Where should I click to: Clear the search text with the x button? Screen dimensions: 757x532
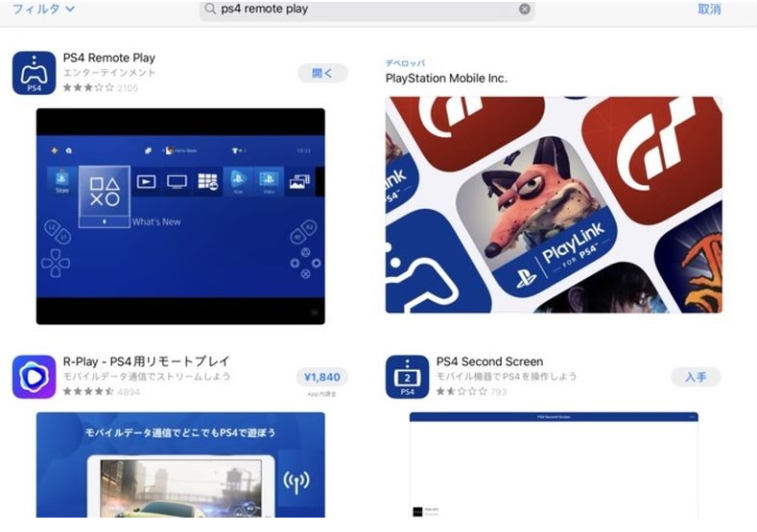coord(524,10)
